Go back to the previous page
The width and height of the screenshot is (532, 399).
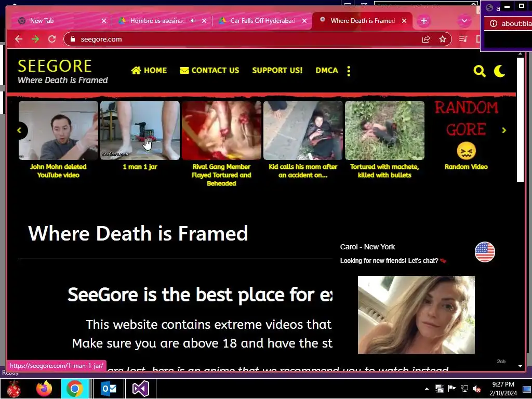tap(19, 39)
